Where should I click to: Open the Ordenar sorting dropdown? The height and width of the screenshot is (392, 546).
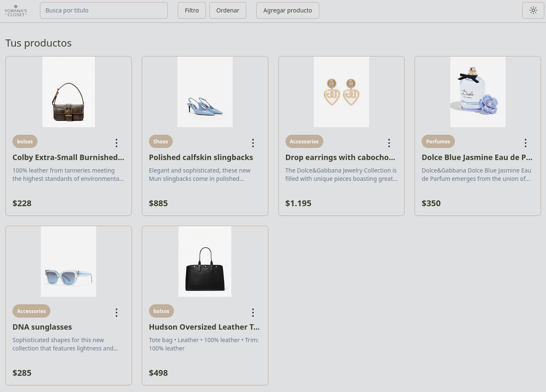coord(228,10)
